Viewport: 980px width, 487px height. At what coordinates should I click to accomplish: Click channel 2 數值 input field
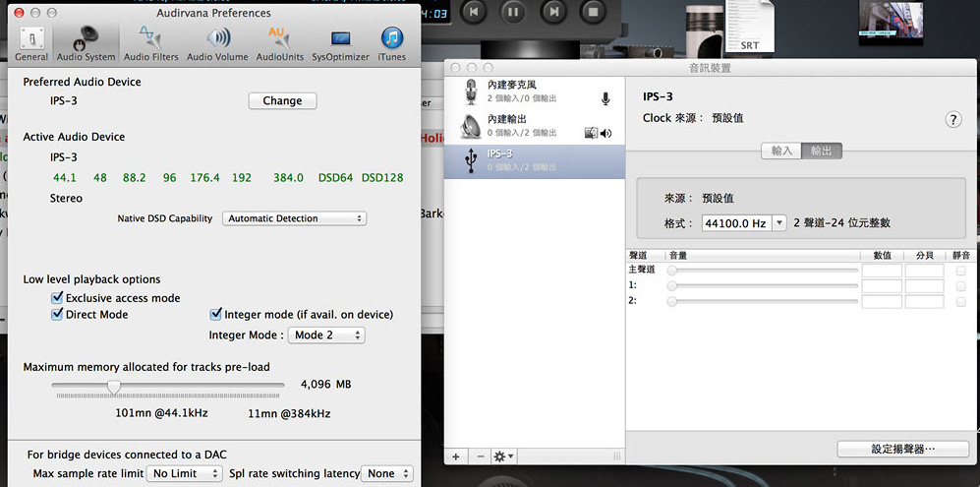[x=882, y=301]
